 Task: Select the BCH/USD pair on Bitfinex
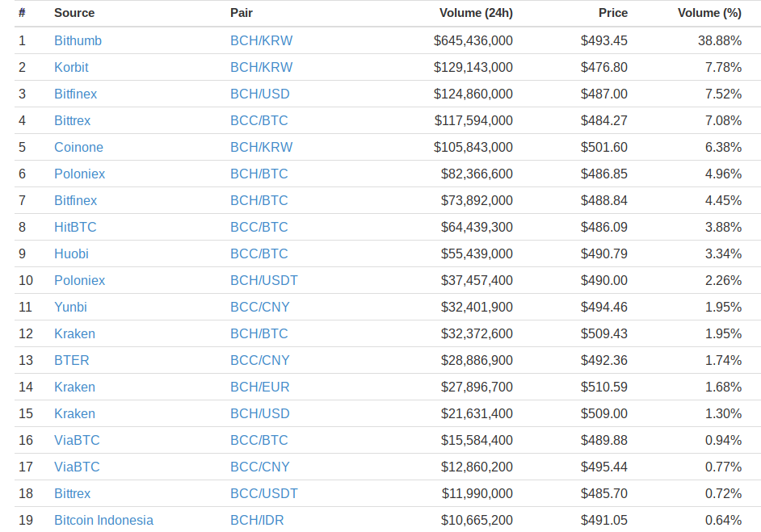259,94
